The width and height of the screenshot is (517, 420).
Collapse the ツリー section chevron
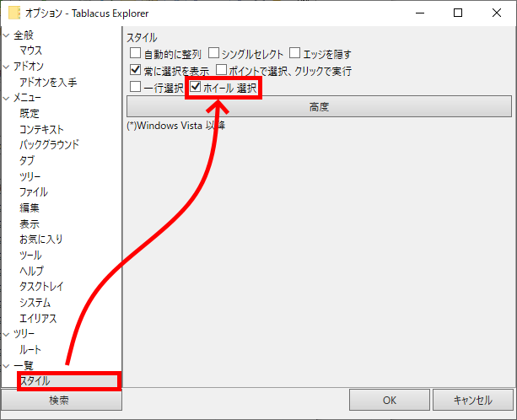(x=6, y=334)
